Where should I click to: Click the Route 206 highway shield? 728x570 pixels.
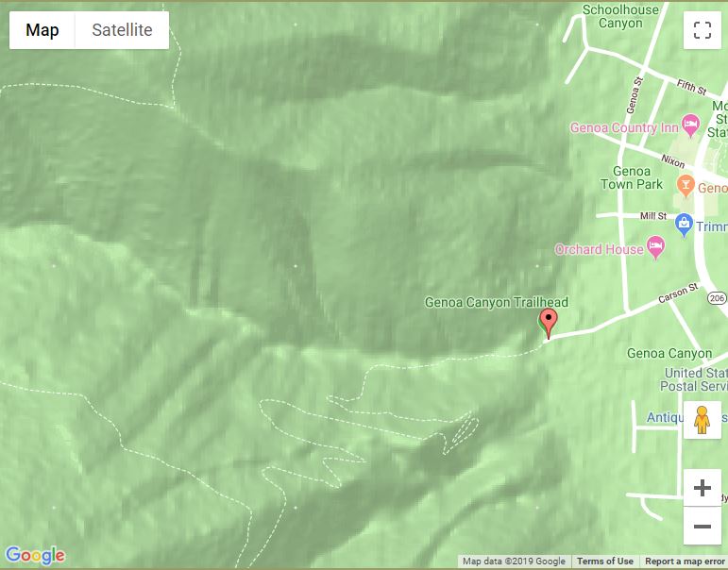pyautogui.click(x=717, y=298)
